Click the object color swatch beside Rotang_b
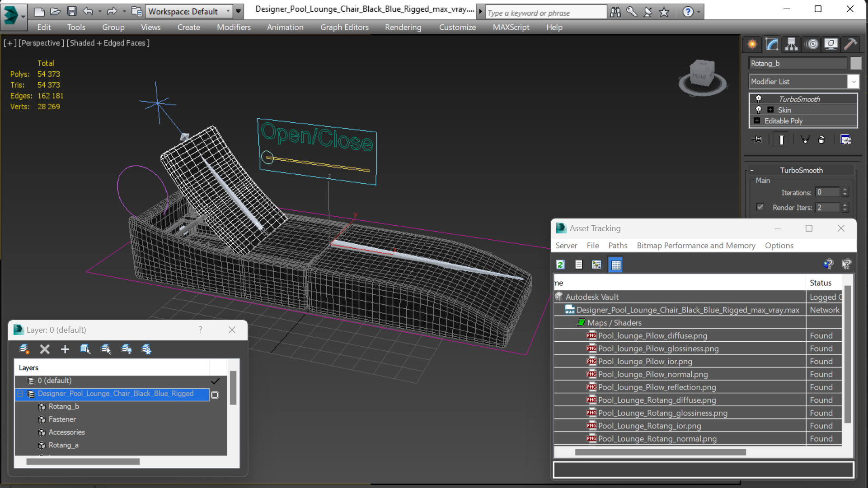Image resolution: width=868 pixels, height=488 pixels. [855, 63]
